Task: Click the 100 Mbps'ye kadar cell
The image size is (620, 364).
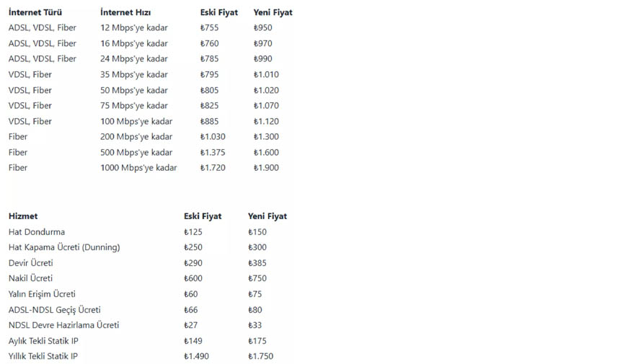Action: [136, 121]
